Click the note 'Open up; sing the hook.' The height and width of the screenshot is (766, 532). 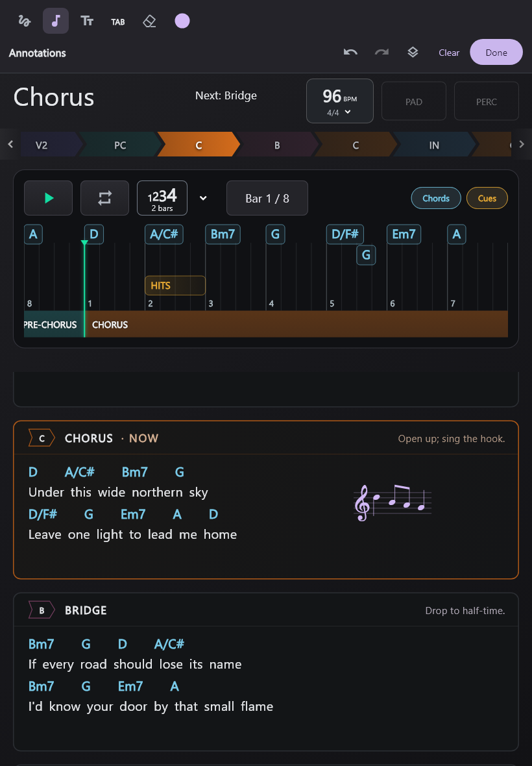[452, 439]
